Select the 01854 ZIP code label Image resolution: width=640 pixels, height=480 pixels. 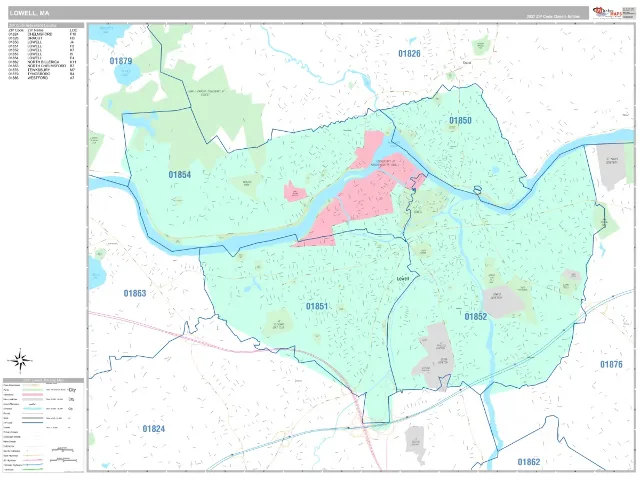coord(180,175)
